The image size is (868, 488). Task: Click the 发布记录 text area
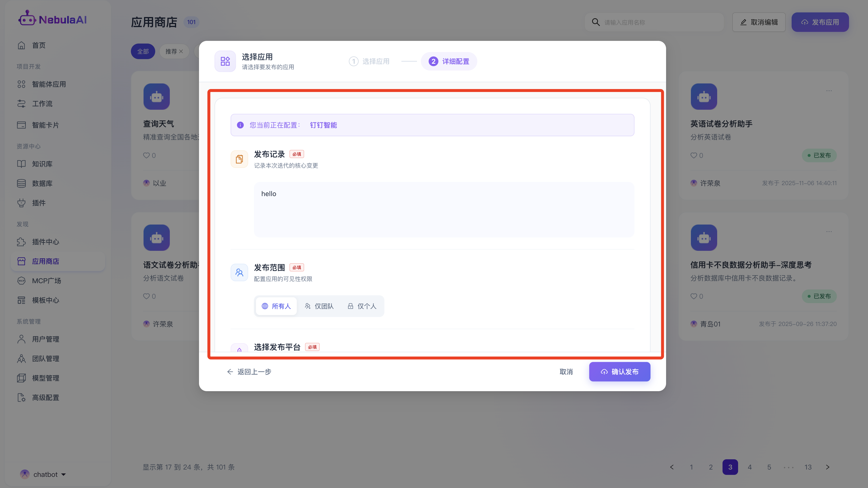pos(444,209)
